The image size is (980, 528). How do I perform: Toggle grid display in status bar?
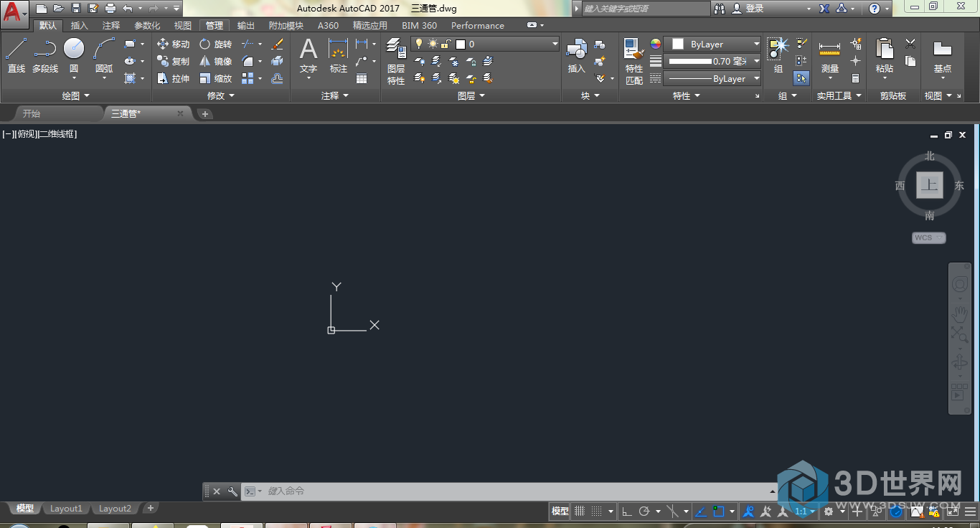pos(580,511)
